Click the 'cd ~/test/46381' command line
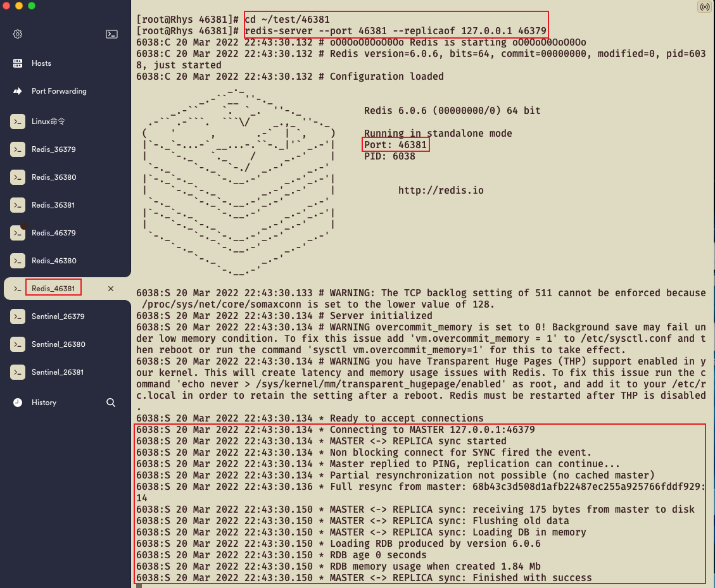This screenshot has width=715, height=588. [287, 20]
